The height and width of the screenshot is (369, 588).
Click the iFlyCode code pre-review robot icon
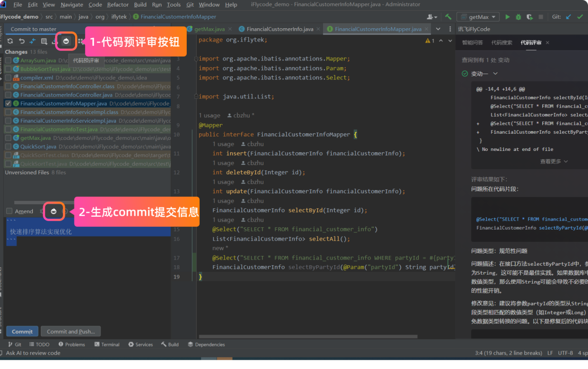(66, 41)
